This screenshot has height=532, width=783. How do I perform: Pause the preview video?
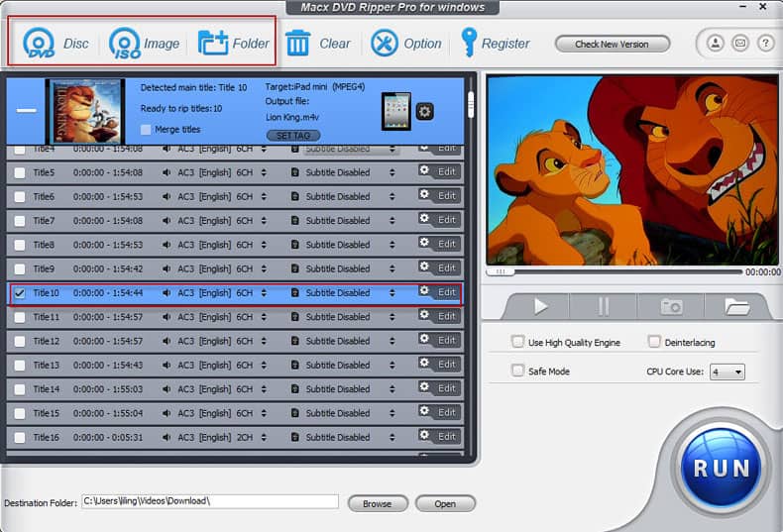coord(604,306)
